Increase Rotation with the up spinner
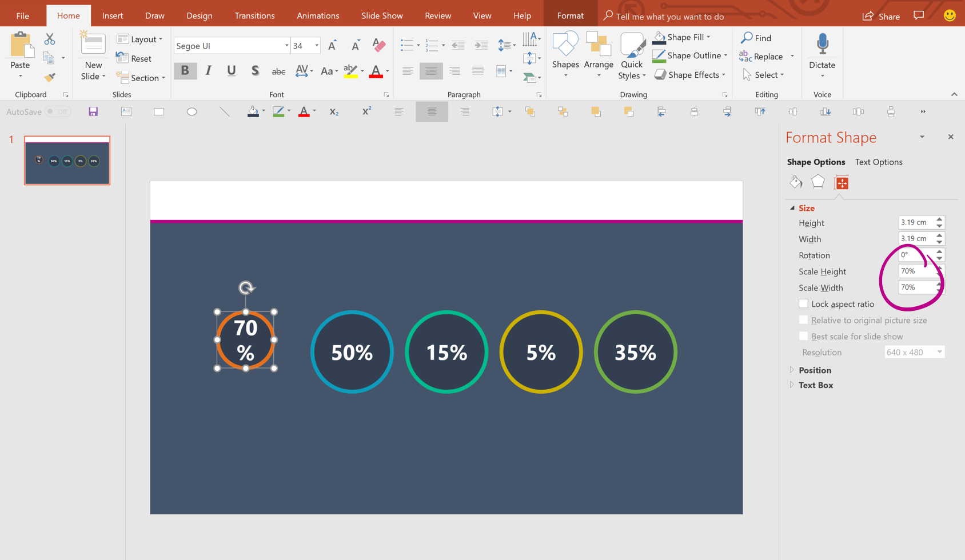 tap(939, 251)
